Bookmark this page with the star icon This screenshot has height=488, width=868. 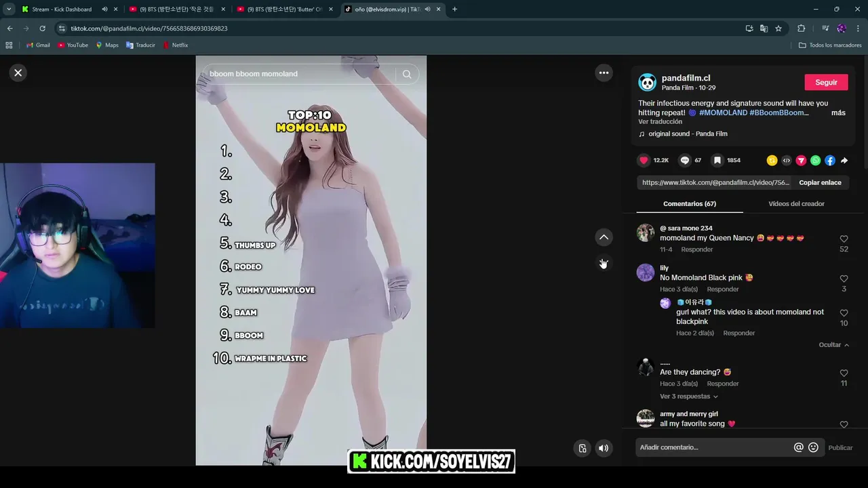[x=778, y=28]
